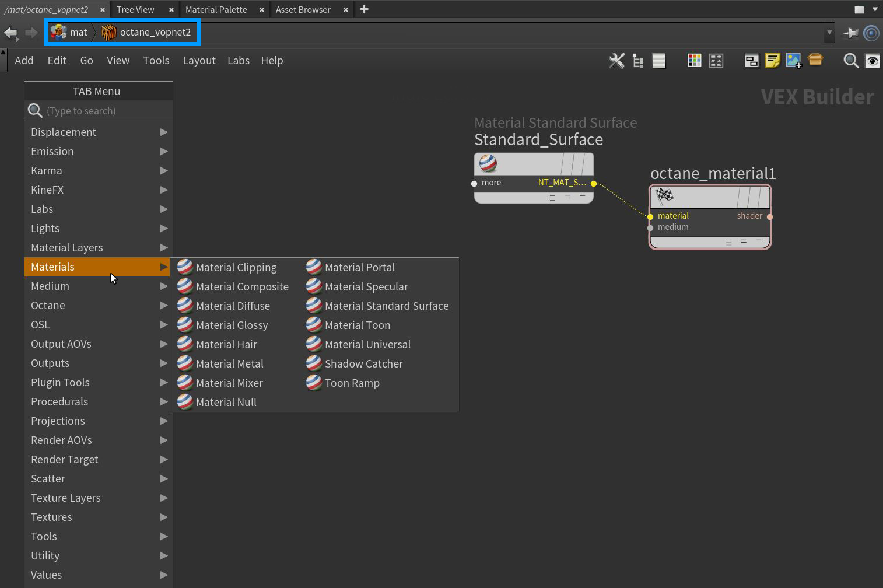Open the network path history dropdown

pos(829,33)
